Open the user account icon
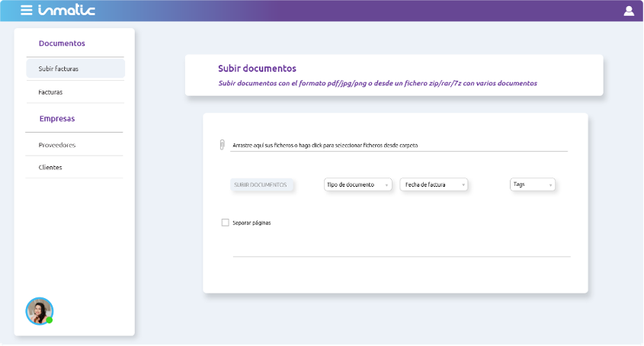This screenshot has width=644, height=346. click(629, 11)
